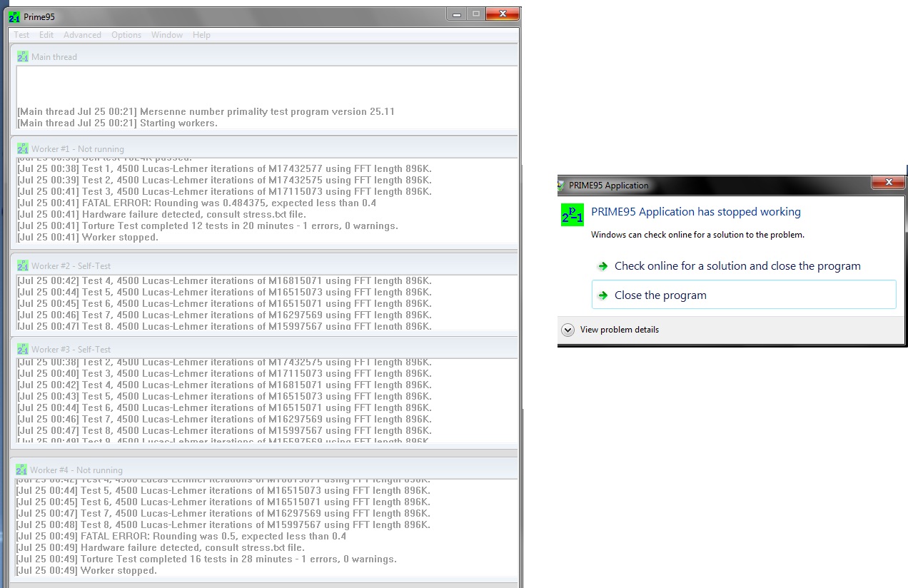Click the Worker #4 window icon

pyautogui.click(x=21, y=470)
